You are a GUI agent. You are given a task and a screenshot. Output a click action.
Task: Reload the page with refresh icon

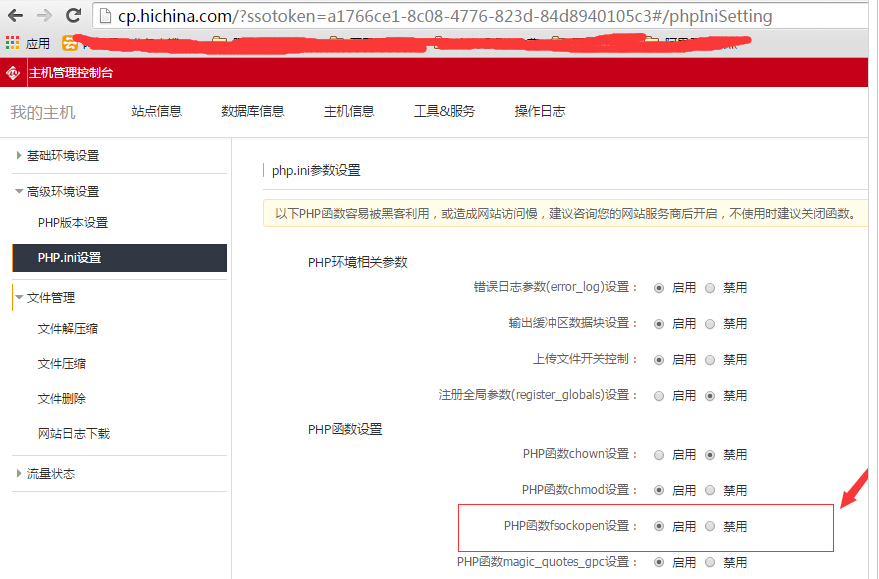pos(73,15)
